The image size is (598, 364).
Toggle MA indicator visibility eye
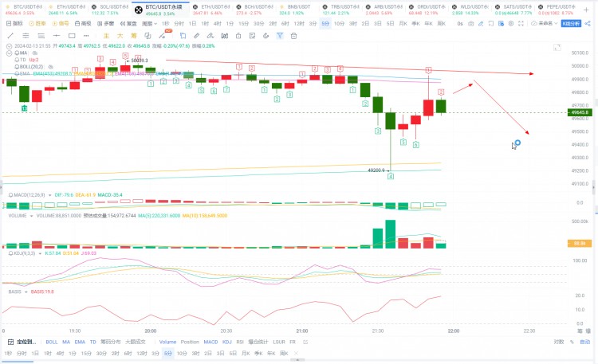click(35, 53)
